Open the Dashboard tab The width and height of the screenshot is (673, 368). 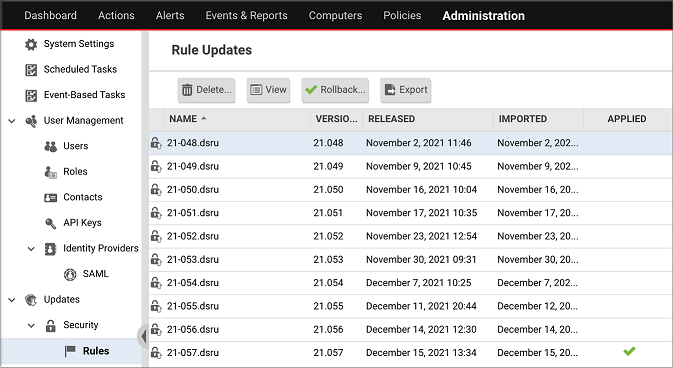[51, 15]
